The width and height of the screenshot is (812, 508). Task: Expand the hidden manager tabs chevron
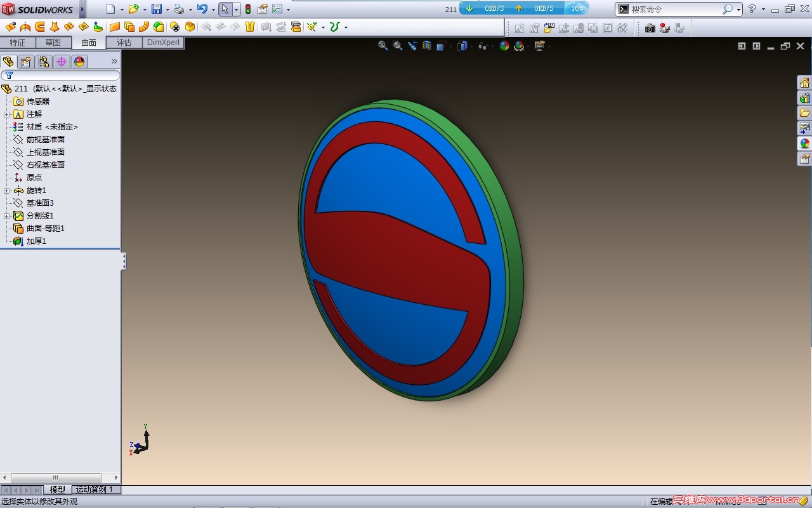coord(114,62)
